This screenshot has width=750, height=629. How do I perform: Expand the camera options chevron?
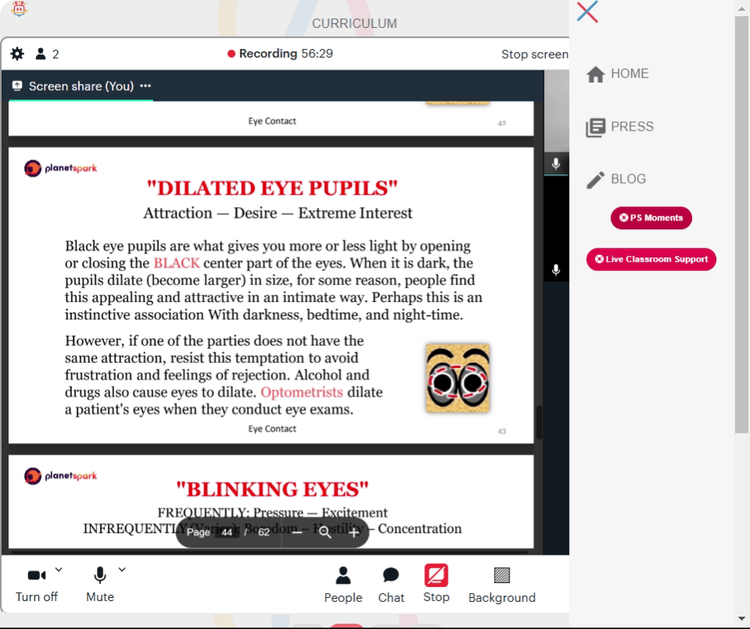[x=58, y=570]
